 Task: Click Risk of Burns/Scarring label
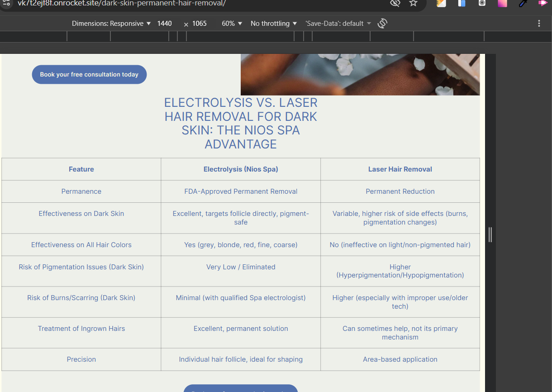[81, 298]
